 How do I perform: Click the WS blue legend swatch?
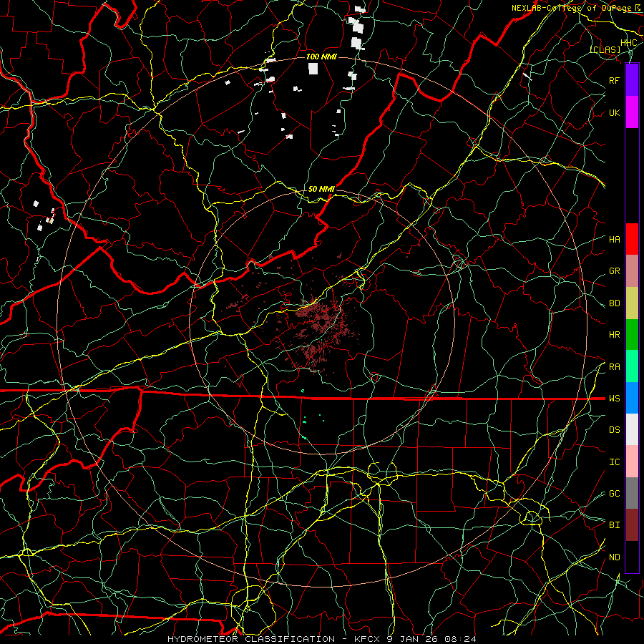632,398
